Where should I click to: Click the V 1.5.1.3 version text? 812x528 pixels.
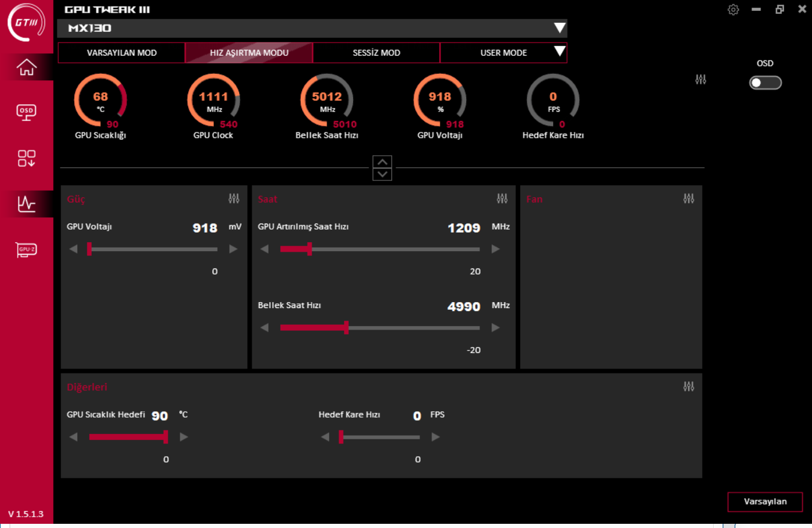tap(26, 514)
